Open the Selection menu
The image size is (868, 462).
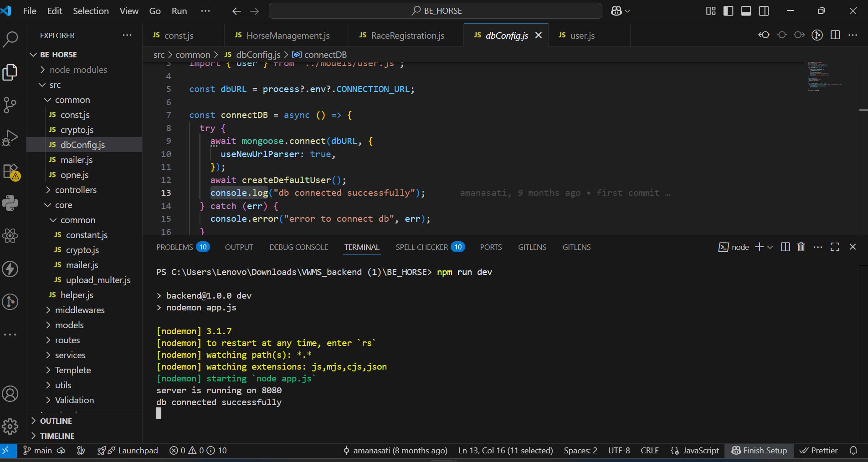[91, 11]
